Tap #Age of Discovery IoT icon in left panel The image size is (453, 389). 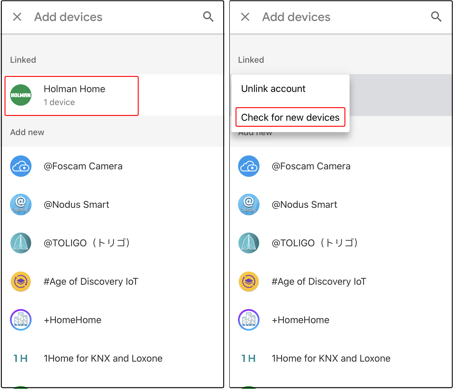[x=21, y=281]
